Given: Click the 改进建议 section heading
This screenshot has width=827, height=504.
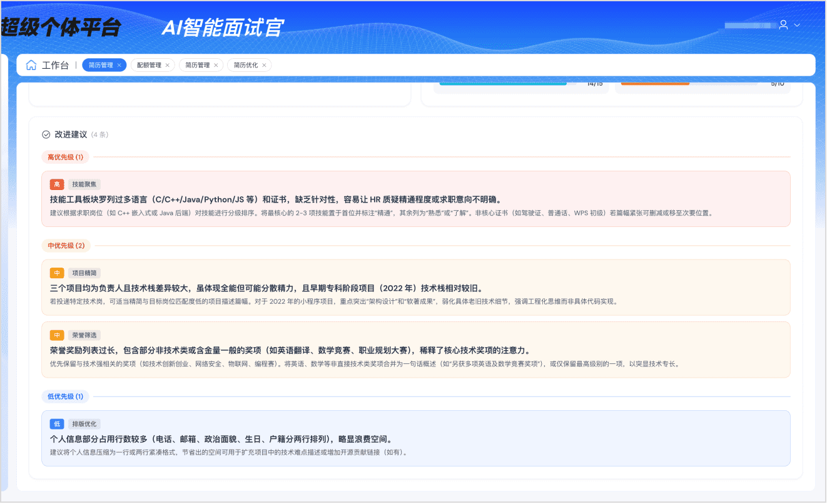Looking at the screenshot, I should coord(71,134).
